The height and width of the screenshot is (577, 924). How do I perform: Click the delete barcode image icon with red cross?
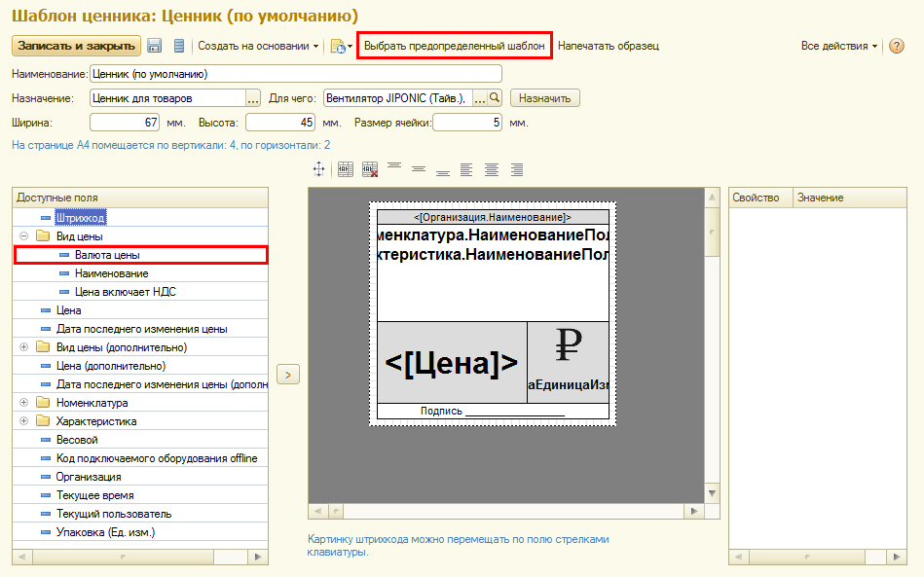369,169
